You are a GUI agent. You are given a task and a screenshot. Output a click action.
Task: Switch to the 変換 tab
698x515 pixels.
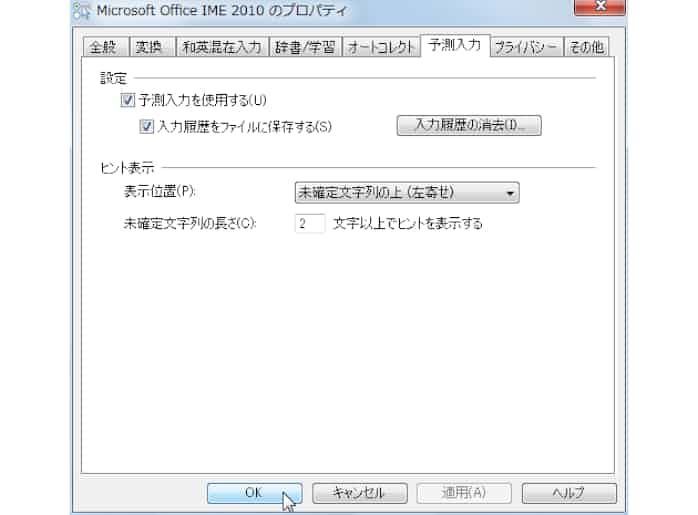click(x=149, y=47)
